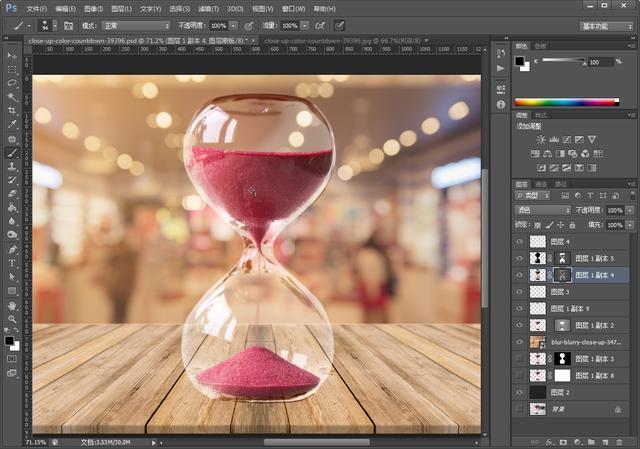This screenshot has width=640, height=449.
Task: Select the History Brush tool
Action: point(12,180)
